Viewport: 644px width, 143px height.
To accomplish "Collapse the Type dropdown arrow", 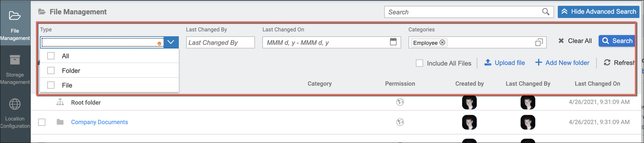I will point(171,42).
